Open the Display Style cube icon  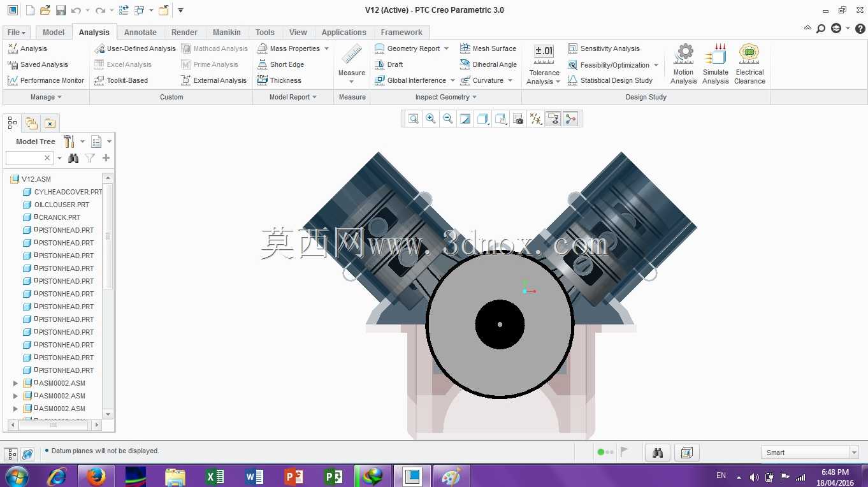483,119
